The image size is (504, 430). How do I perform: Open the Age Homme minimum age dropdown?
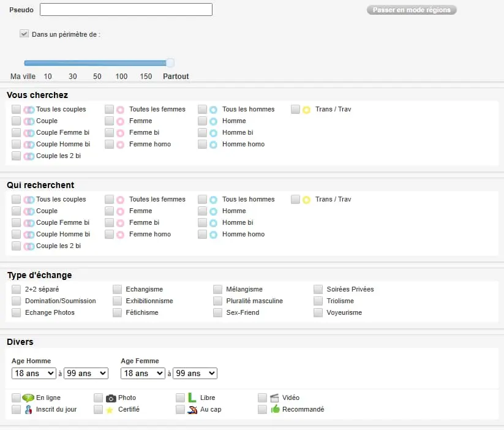(34, 373)
